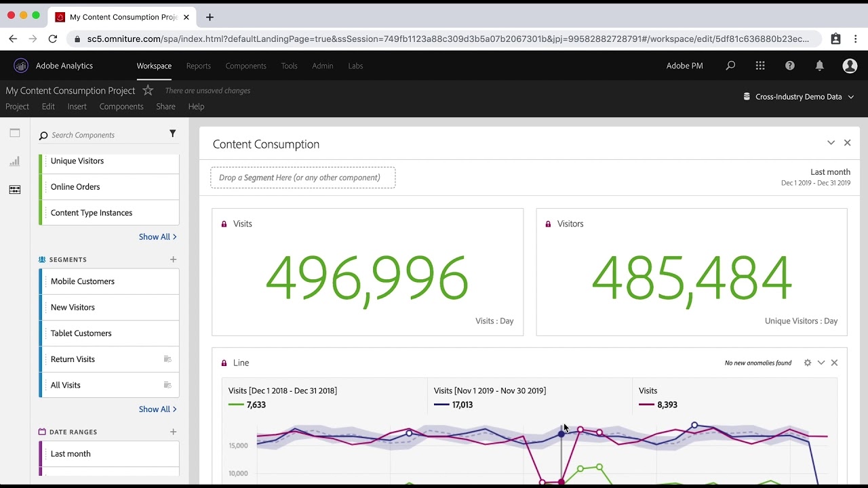Click the Segments header icon

42,260
